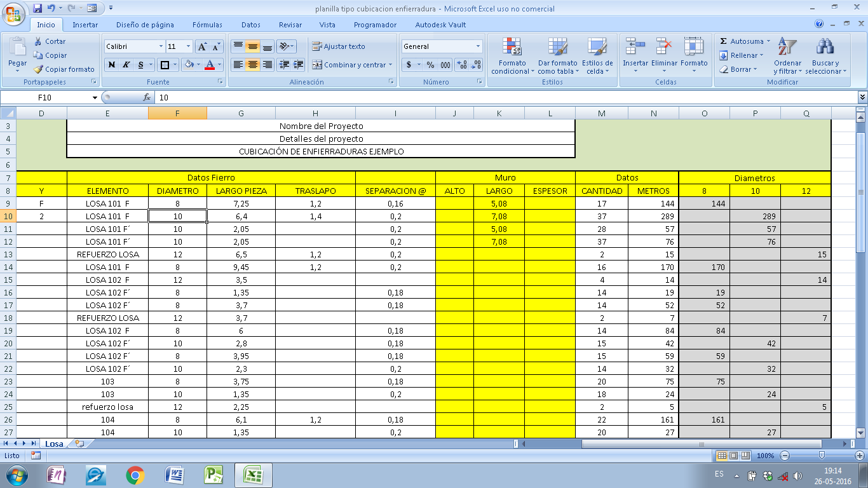Select the Losa sheet tab

[53, 444]
